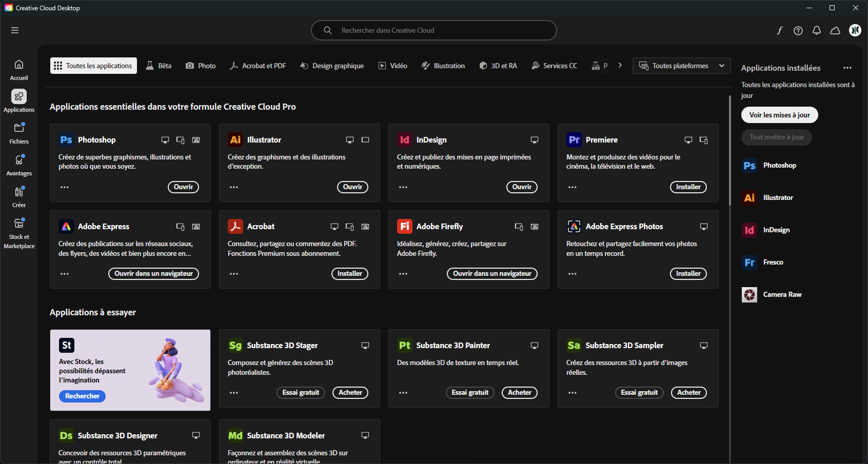The height and width of the screenshot is (464, 868).
Task: Open Substance 3D Stager more options dots
Action: pos(234,393)
